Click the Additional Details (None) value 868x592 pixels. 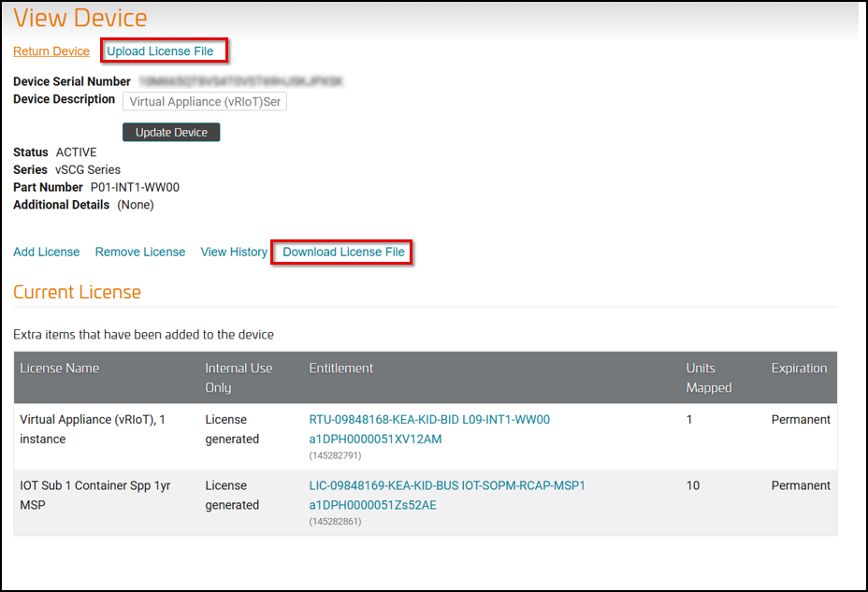[x=136, y=205]
